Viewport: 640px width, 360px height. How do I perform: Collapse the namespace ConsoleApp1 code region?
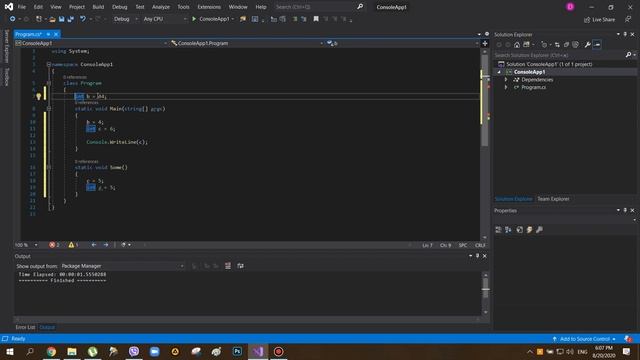(49, 64)
